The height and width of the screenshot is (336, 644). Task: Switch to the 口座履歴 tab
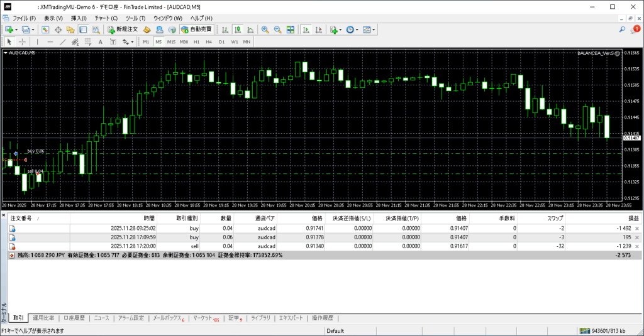point(74,318)
